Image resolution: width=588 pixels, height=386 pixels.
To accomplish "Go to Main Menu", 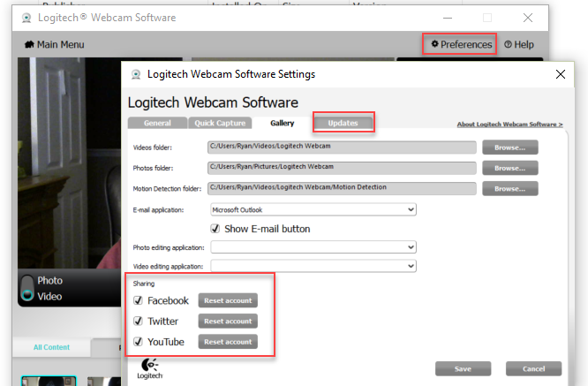I will [55, 44].
